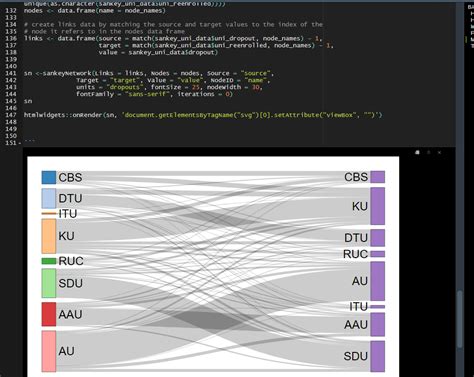Select the light blue DTU source node
This screenshot has width=474, height=377.
(x=49, y=198)
